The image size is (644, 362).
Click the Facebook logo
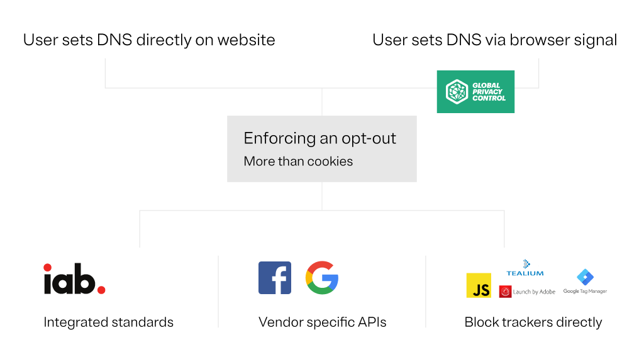(x=275, y=278)
